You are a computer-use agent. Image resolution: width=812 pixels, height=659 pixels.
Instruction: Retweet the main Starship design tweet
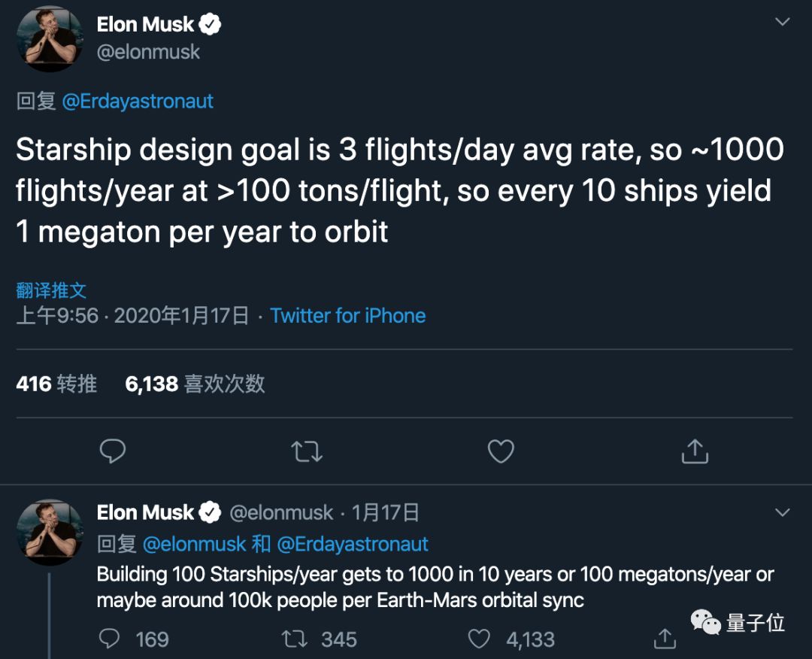point(307,451)
